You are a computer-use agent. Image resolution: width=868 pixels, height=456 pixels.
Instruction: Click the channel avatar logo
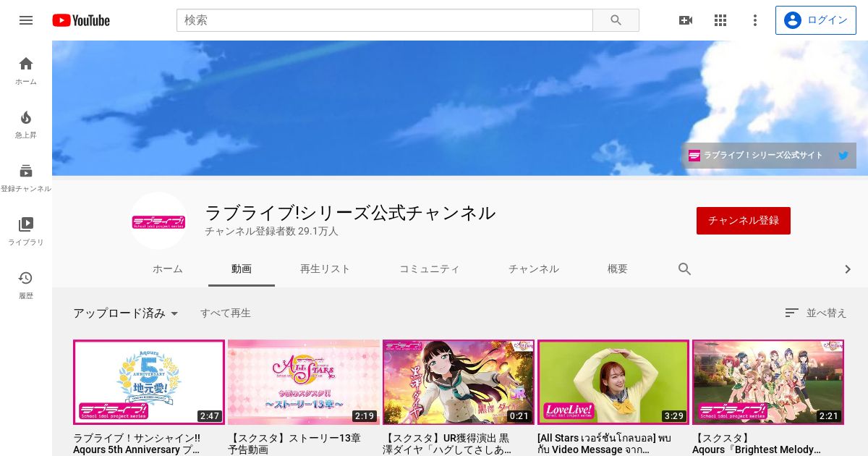click(x=158, y=221)
